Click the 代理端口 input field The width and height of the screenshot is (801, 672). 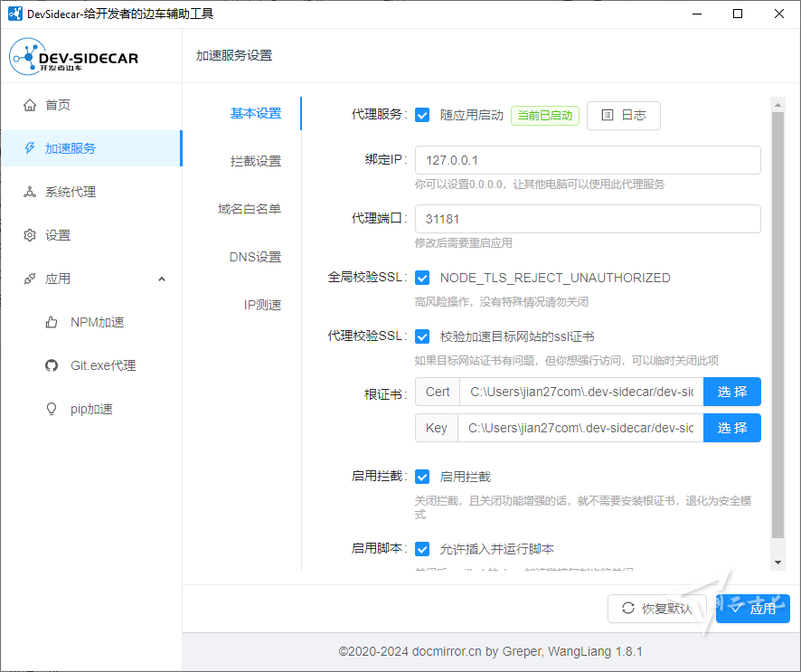pos(588,219)
